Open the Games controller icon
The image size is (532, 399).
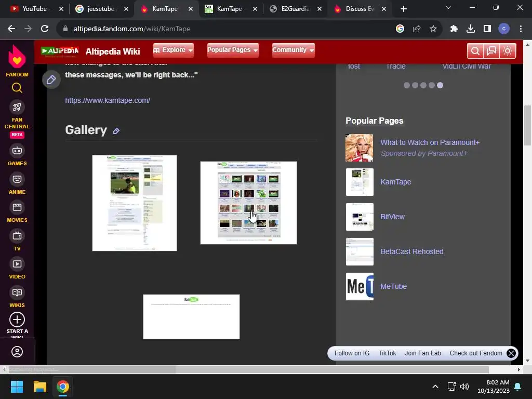[17, 151]
